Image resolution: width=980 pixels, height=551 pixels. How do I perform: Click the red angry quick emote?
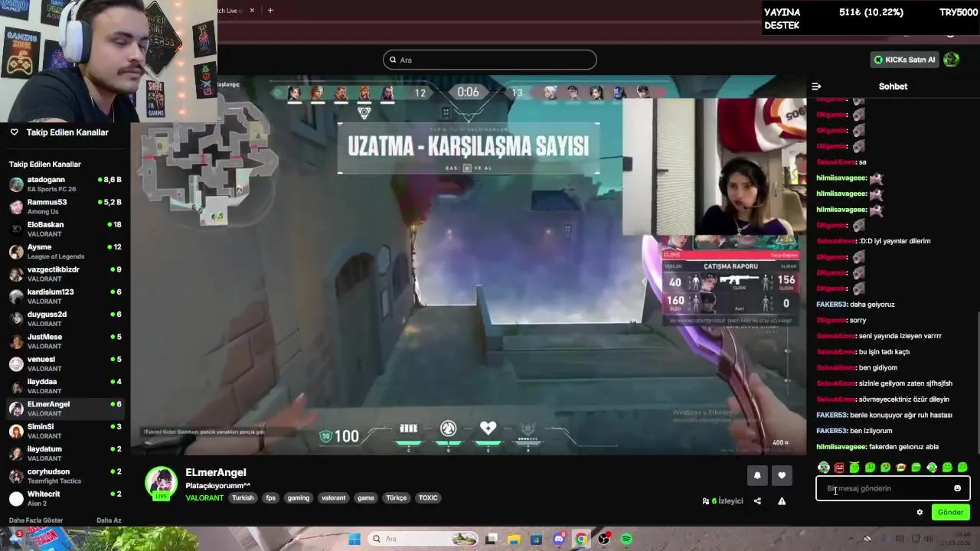[839, 467]
